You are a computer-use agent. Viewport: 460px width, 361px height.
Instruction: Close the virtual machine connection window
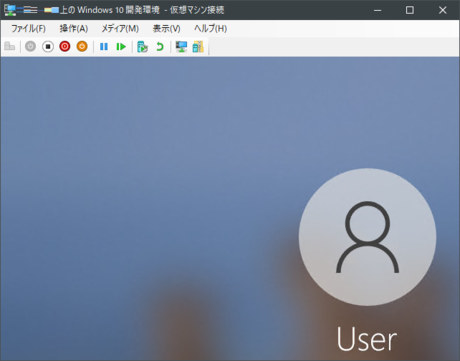(442, 10)
